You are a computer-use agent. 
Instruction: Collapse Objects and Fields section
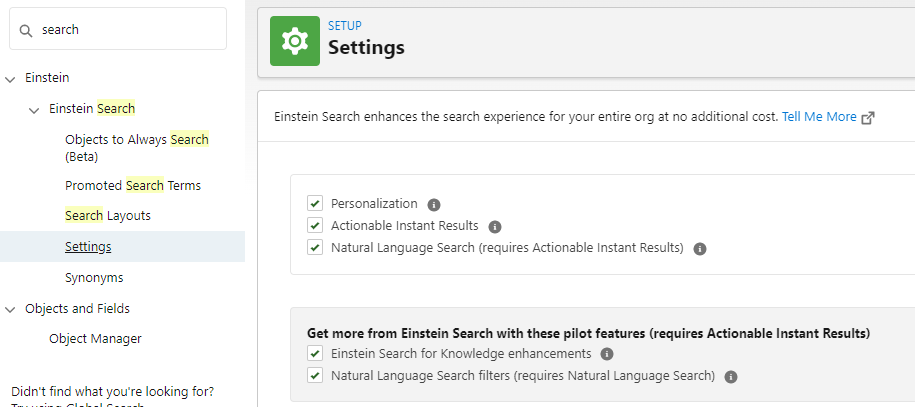coord(11,309)
